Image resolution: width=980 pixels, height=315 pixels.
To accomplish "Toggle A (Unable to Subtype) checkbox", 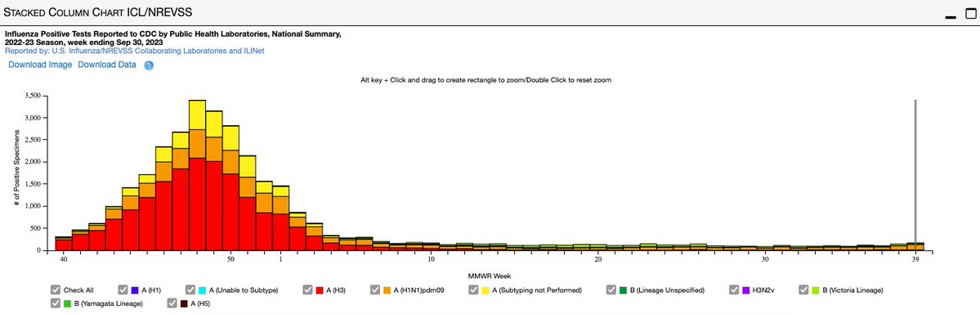I will (190, 290).
